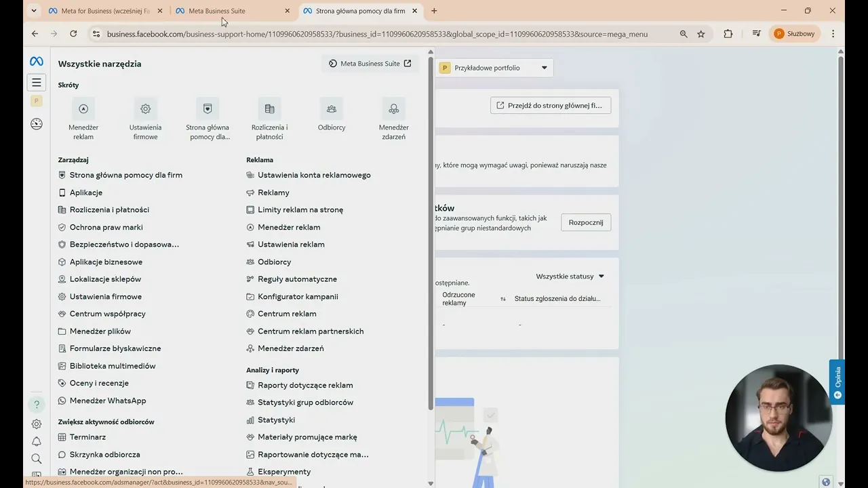Open Limity reklam na stronę entry
868x488 pixels.
[x=295, y=210]
